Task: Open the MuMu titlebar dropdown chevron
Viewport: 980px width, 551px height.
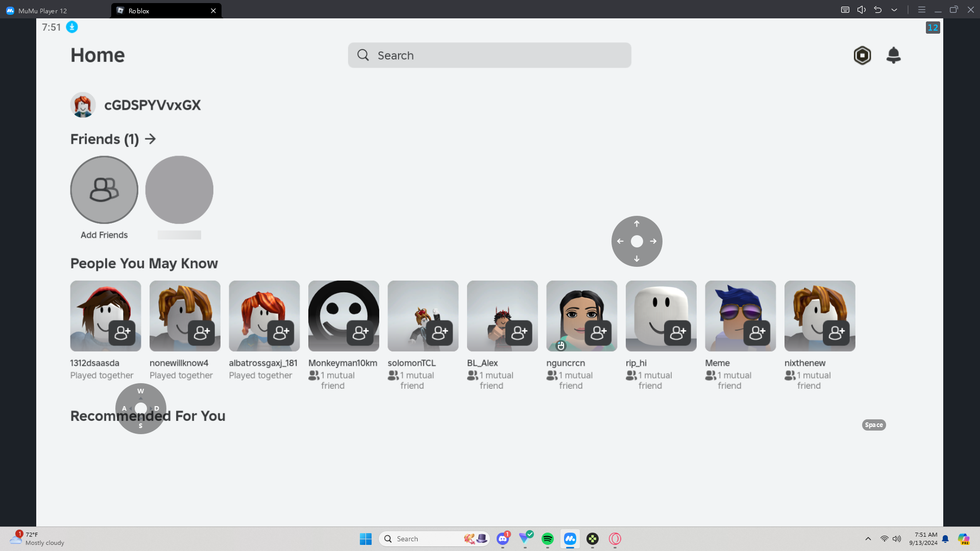Action: coord(894,10)
